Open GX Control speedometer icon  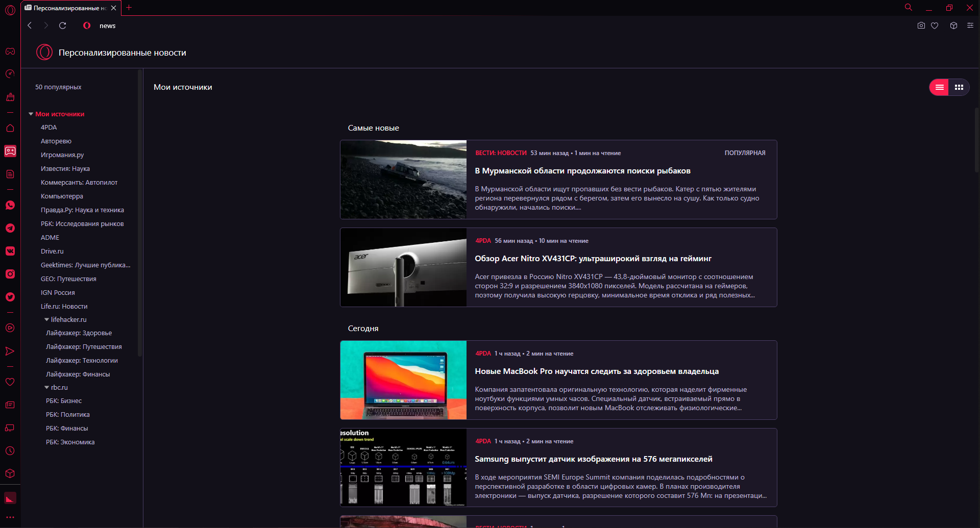10,74
